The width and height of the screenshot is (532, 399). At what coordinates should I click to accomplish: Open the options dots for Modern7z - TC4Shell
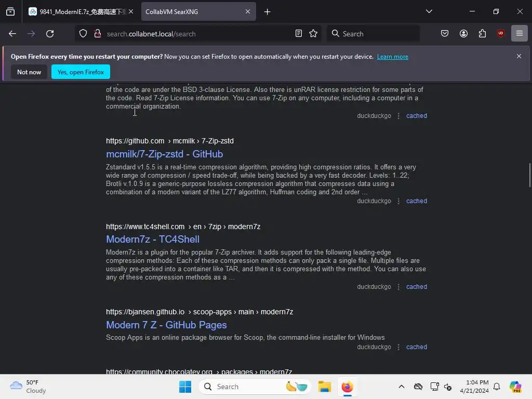tap(398, 287)
